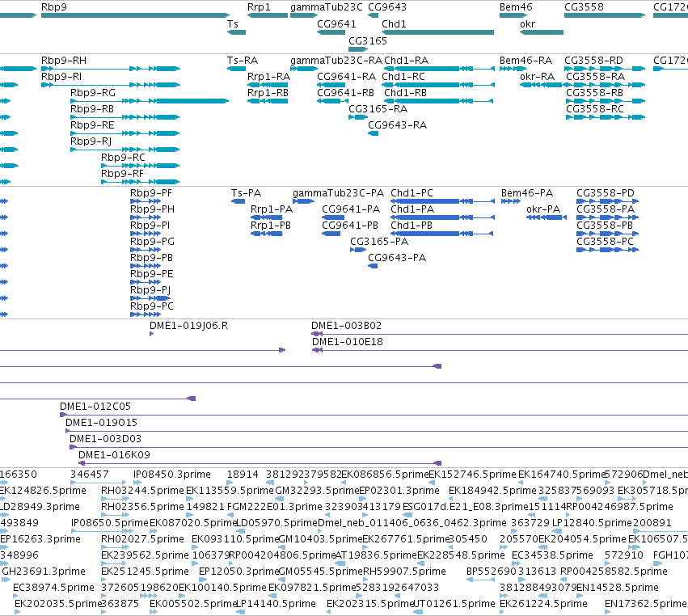Image resolution: width=688 pixels, height=616 pixels.
Task: Select the Rrp1-RB transcript label
Action: (x=268, y=93)
